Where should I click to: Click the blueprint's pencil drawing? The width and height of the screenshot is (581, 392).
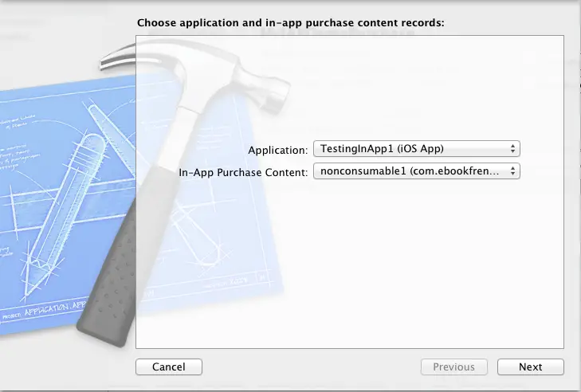coord(64,199)
